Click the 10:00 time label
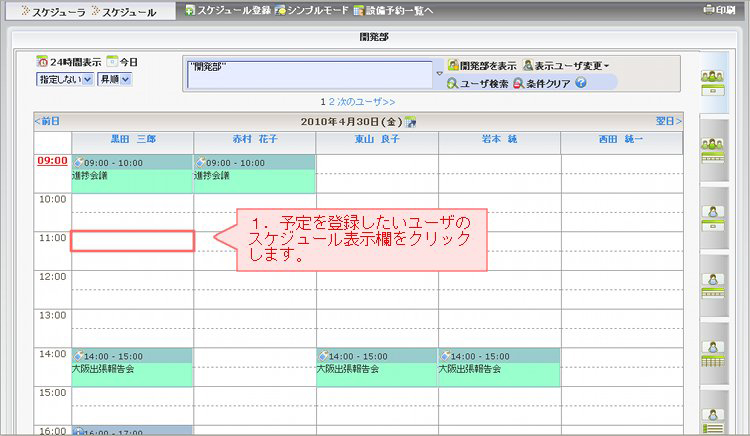 pos(53,199)
